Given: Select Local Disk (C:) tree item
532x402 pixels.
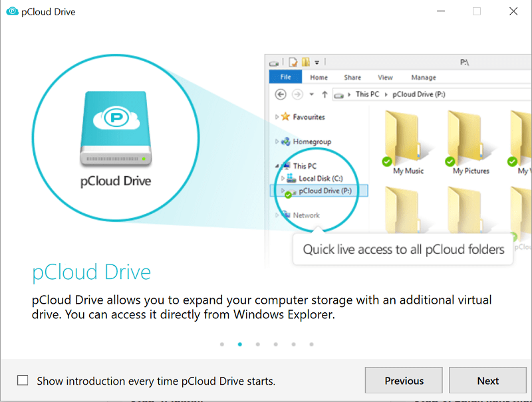Looking at the screenshot, I should coord(321,178).
